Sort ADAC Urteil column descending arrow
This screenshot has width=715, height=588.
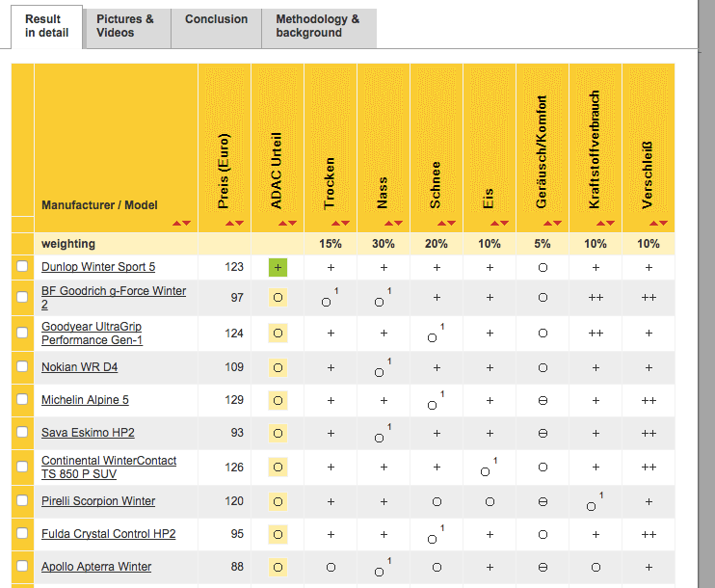[x=292, y=223]
